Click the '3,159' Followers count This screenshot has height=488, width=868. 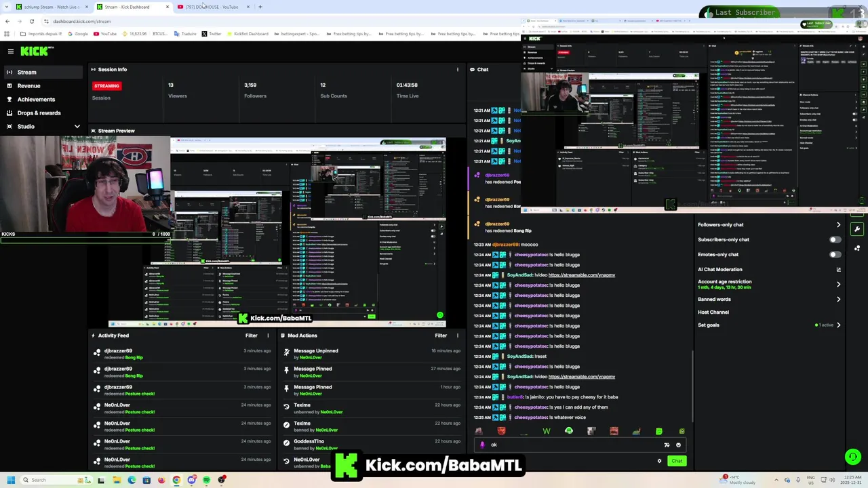pyautogui.click(x=250, y=85)
